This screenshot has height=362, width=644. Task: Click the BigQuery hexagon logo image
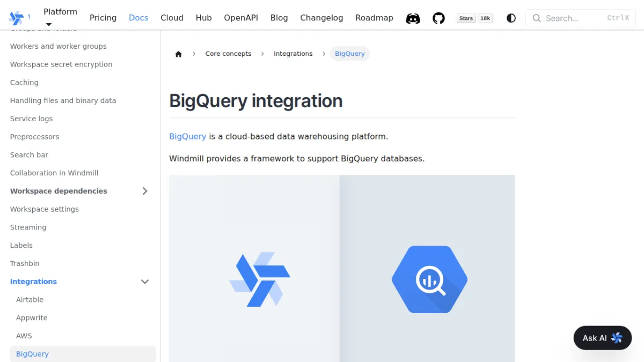click(x=429, y=279)
